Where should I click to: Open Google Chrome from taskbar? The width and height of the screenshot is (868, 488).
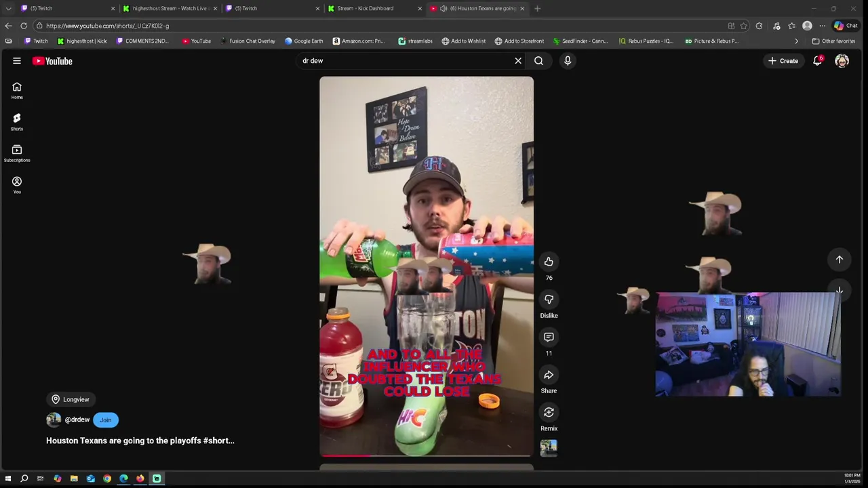click(107, 479)
